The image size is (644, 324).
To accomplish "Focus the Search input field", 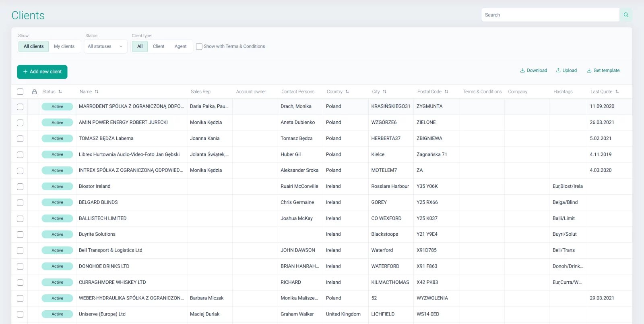I will pos(550,15).
